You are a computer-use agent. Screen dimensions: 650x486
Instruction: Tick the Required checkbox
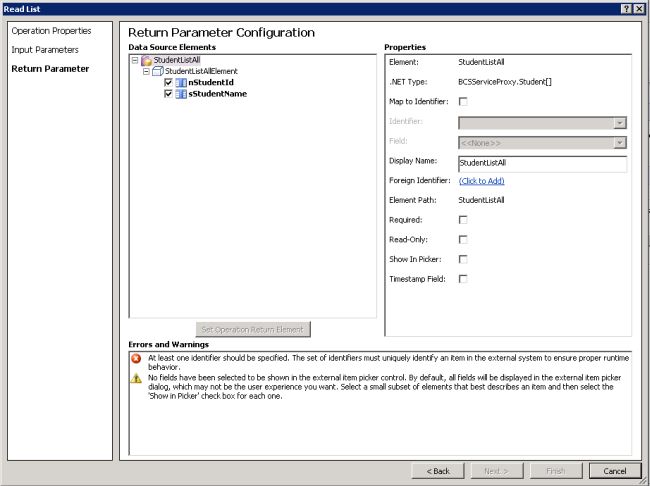pos(463,219)
